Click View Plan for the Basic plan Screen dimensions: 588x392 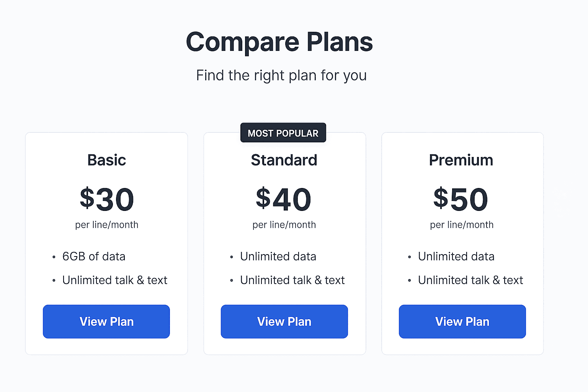(x=106, y=322)
